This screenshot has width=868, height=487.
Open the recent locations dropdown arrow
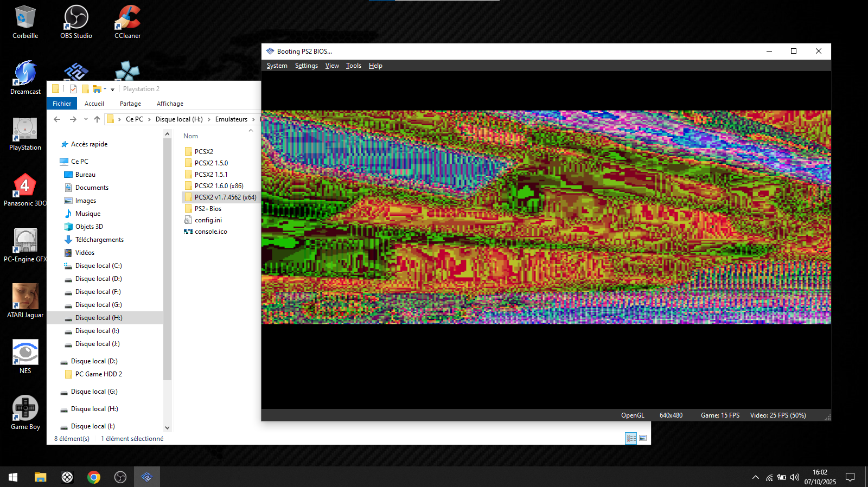pyautogui.click(x=86, y=119)
